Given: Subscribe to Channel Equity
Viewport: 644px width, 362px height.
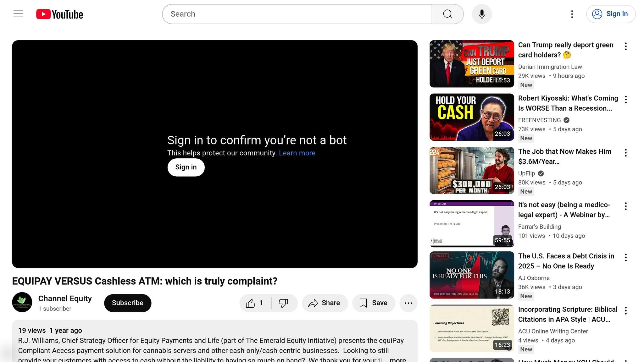Looking at the screenshot, I should pos(128,303).
